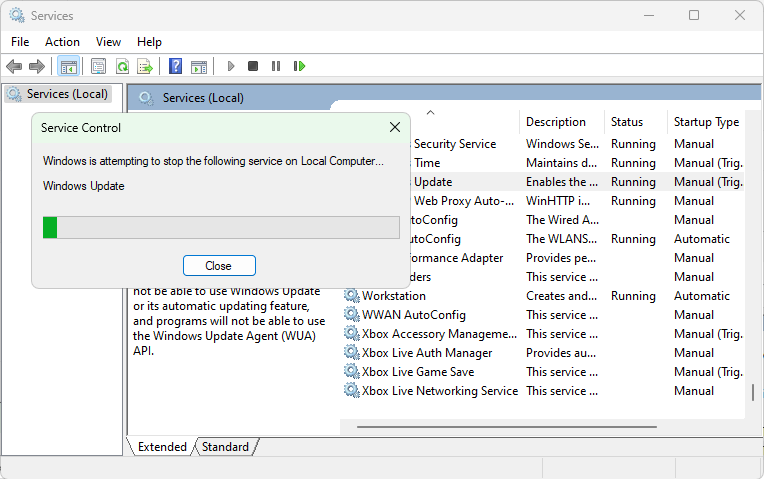Open the File menu
The width and height of the screenshot is (764, 479).
click(20, 42)
